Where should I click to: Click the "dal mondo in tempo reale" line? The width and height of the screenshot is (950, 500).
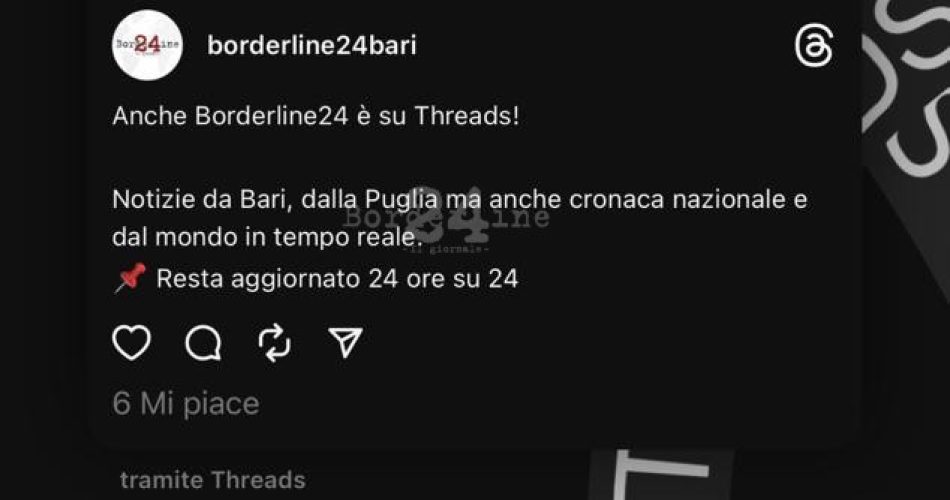point(265,237)
